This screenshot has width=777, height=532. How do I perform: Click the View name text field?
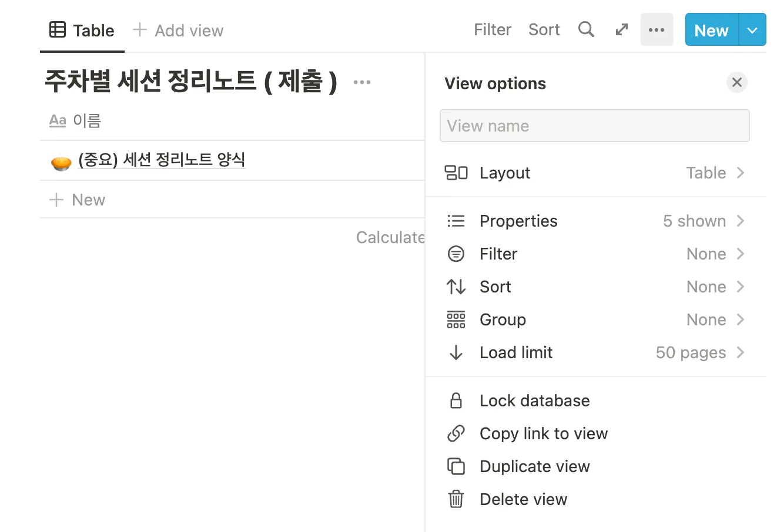coord(594,126)
